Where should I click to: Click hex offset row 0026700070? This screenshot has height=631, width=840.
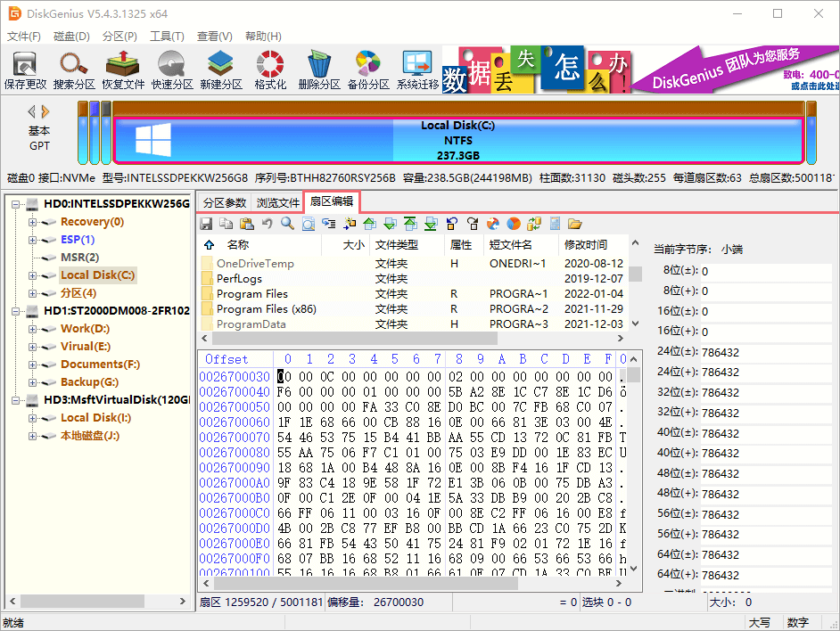235,438
